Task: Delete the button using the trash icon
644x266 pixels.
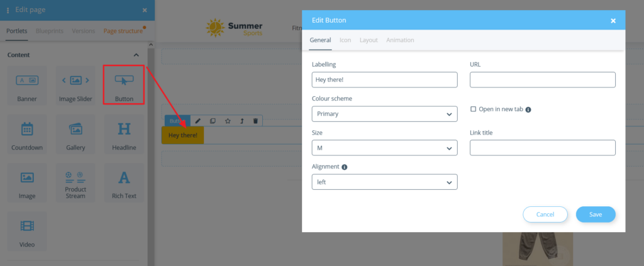Action: pyautogui.click(x=255, y=121)
